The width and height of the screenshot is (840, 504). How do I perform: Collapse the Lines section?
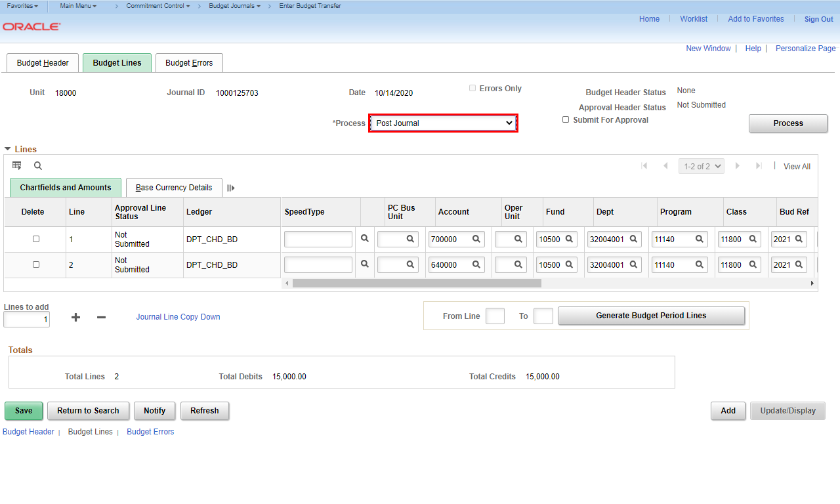point(8,150)
